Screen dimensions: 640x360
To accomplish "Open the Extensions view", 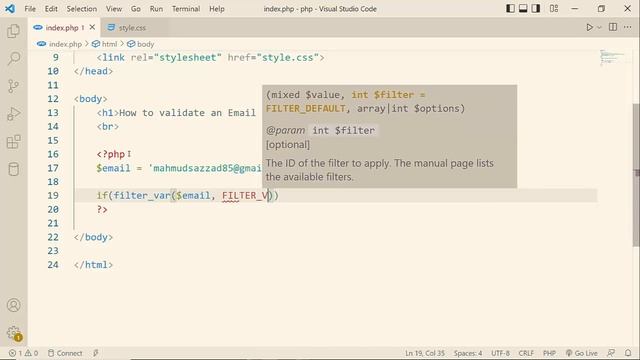I will click(13, 142).
